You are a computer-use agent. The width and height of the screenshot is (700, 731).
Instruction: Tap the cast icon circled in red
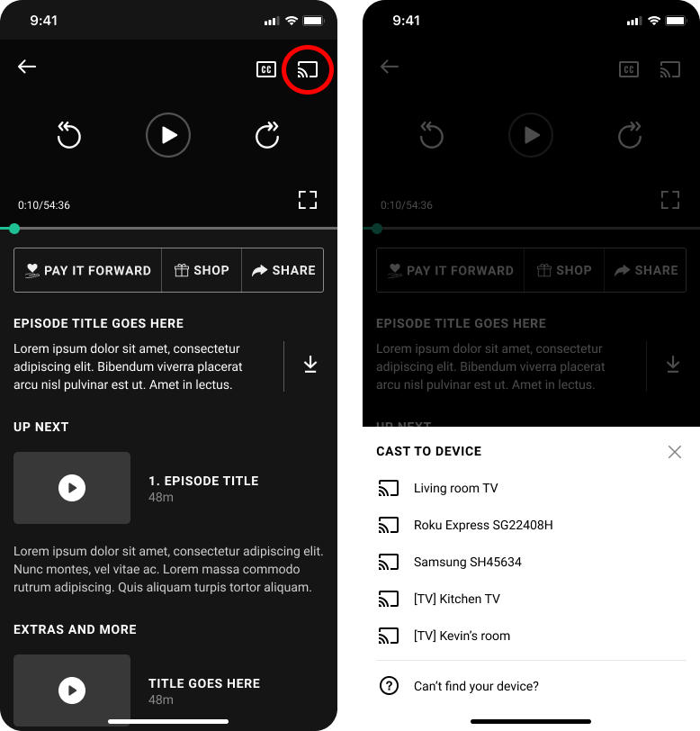(x=307, y=69)
